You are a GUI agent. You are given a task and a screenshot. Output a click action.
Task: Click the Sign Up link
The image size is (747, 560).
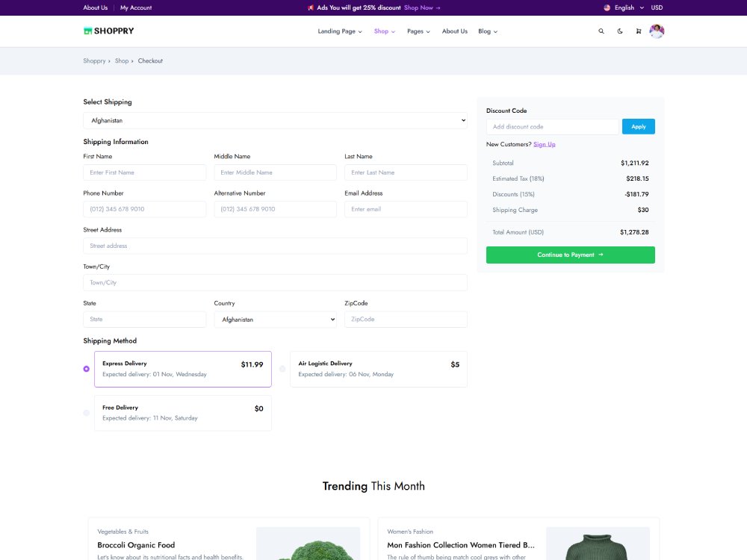coord(544,144)
